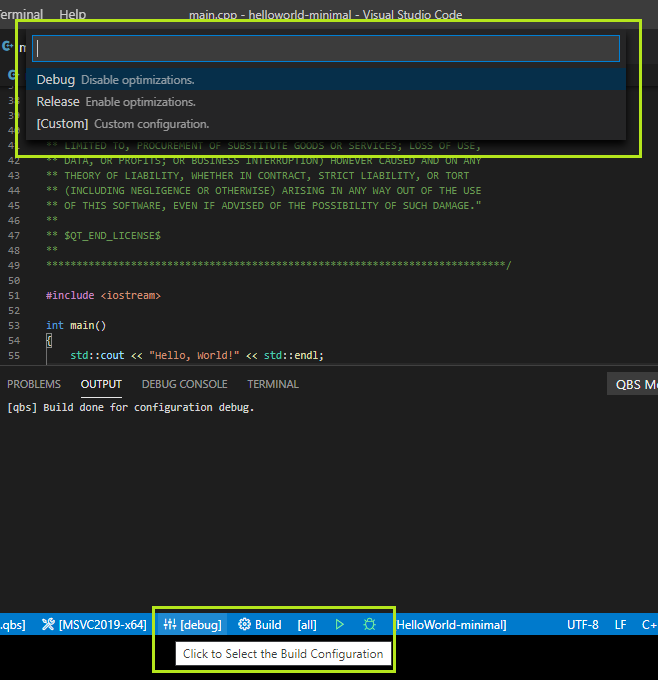The image size is (658, 680).
Task: Click the green Run play icon in status bar
Action: click(x=340, y=625)
